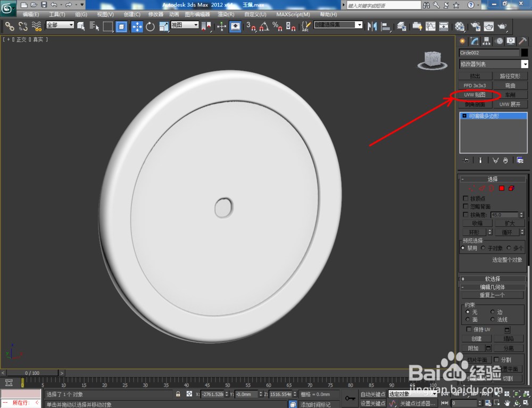Screen dimensions: 532x408
Task: Open the Material Editor icon
Action: (x=460, y=27)
